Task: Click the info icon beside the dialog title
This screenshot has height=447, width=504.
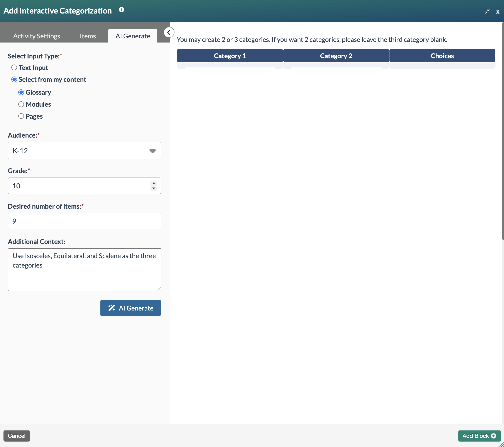Action: (x=122, y=10)
